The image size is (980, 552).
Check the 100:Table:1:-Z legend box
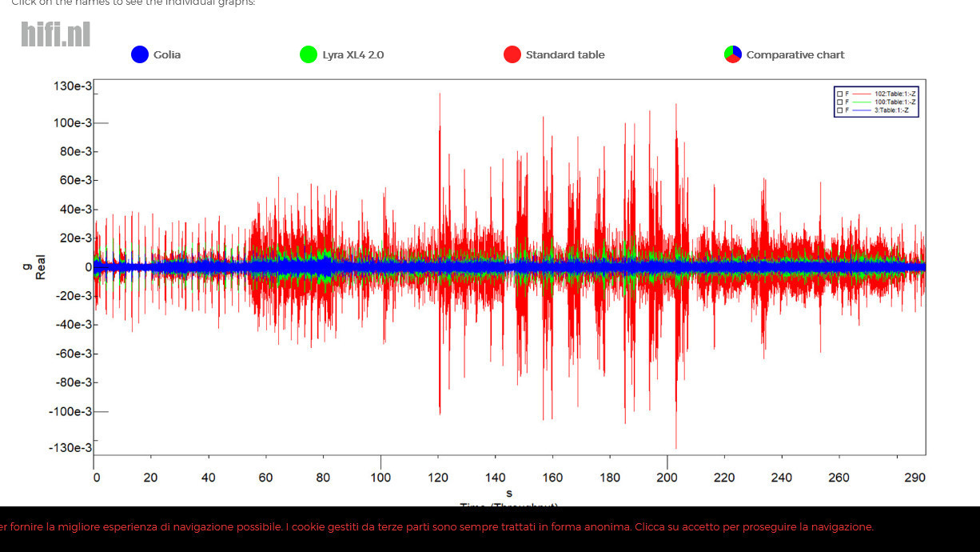tap(839, 102)
